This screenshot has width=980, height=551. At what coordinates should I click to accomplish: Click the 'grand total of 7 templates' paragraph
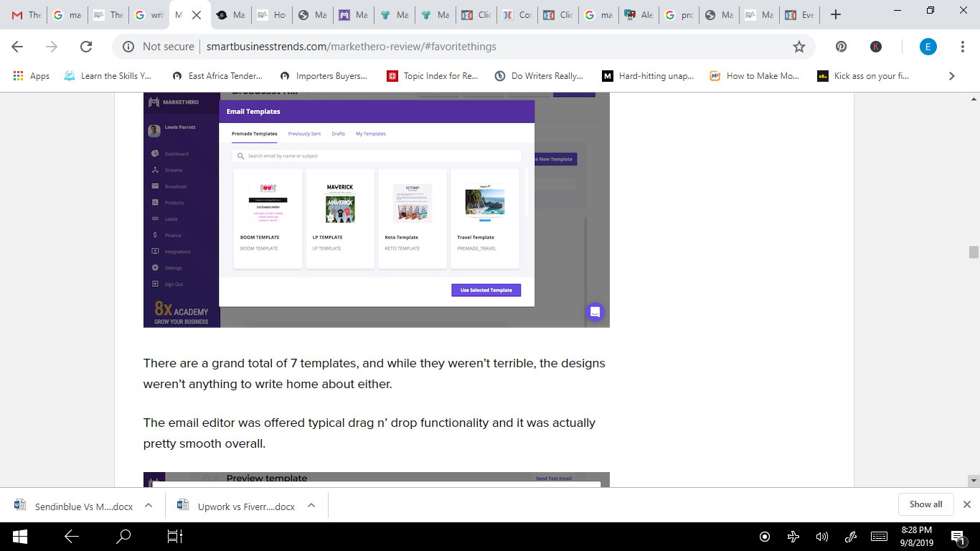pyautogui.click(x=374, y=374)
